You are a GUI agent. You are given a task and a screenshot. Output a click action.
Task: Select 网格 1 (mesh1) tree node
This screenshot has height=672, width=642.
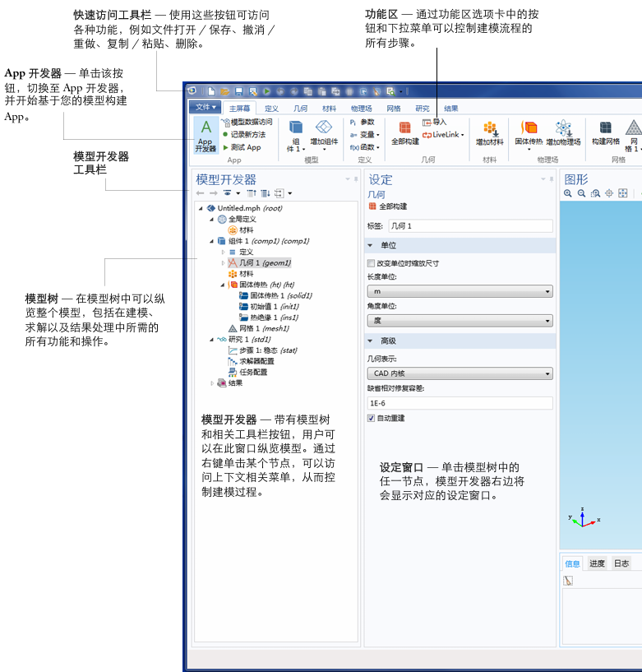(x=259, y=329)
